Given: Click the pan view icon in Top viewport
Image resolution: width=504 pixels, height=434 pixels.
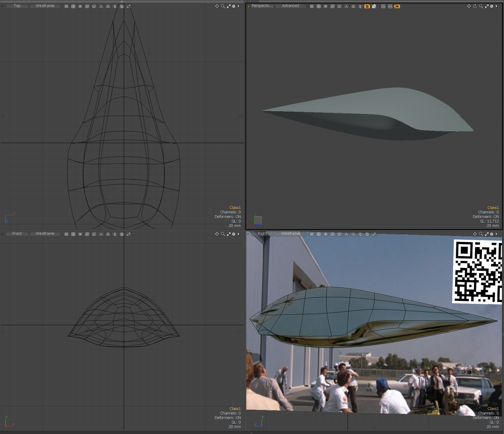Looking at the screenshot, I should [217, 6].
